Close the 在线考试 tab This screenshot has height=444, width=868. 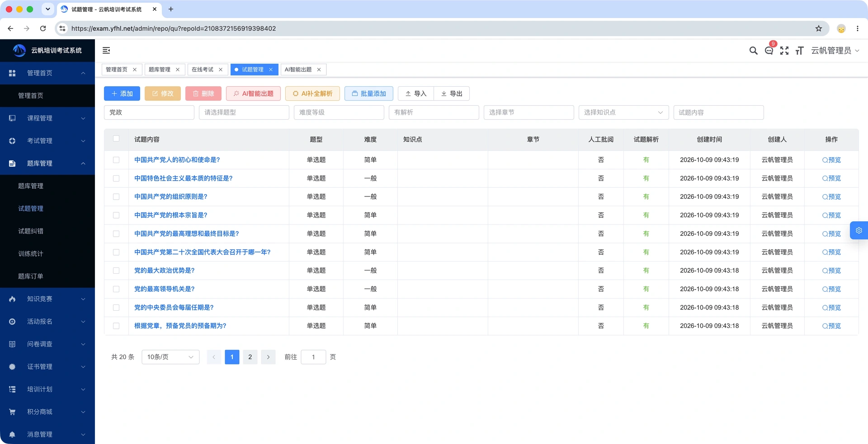tap(221, 70)
